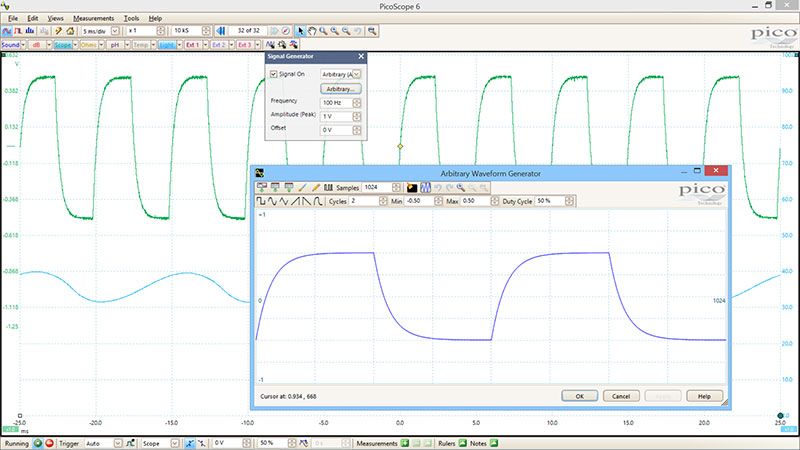This screenshot has height=450, width=800.
Task: Start capture with the green go button
Action: [x=38, y=442]
